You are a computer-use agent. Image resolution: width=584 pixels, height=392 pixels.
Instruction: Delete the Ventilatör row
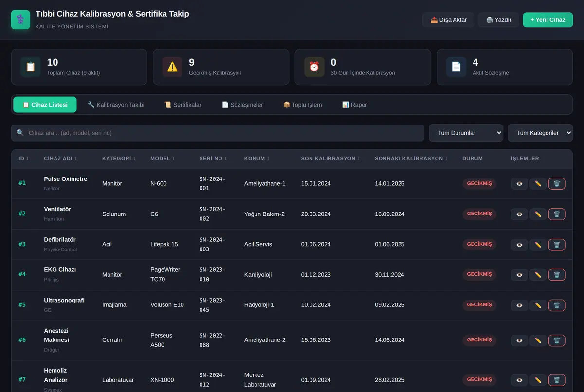coord(557,214)
